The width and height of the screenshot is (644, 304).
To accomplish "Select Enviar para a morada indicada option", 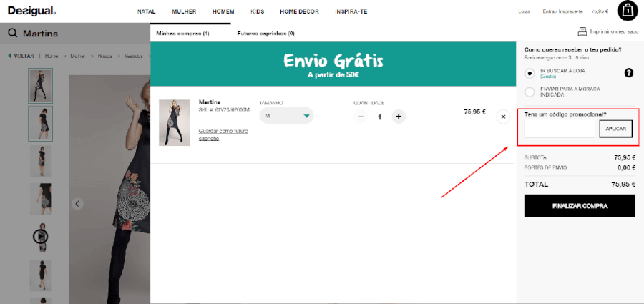I will pyautogui.click(x=530, y=92).
